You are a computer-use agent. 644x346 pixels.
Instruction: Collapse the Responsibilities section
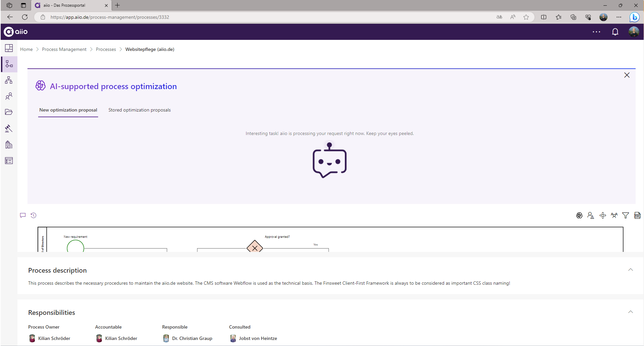(x=631, y=312)
